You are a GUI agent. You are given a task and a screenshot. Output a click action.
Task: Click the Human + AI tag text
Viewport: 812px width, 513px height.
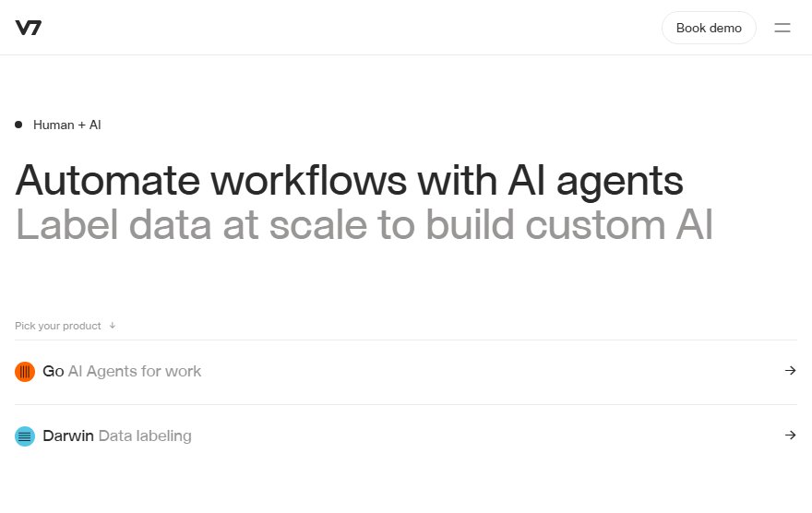pyautogui.click(x=66, y=125)
